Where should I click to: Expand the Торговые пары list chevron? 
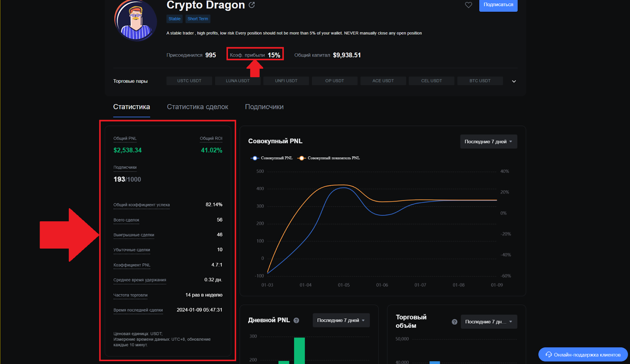point(514,81)
